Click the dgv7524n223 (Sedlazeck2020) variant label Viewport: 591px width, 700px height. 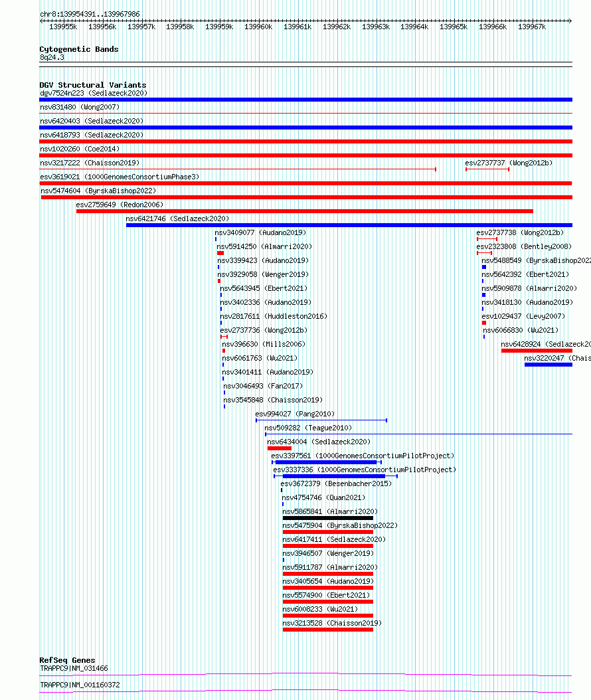point(94,93)
